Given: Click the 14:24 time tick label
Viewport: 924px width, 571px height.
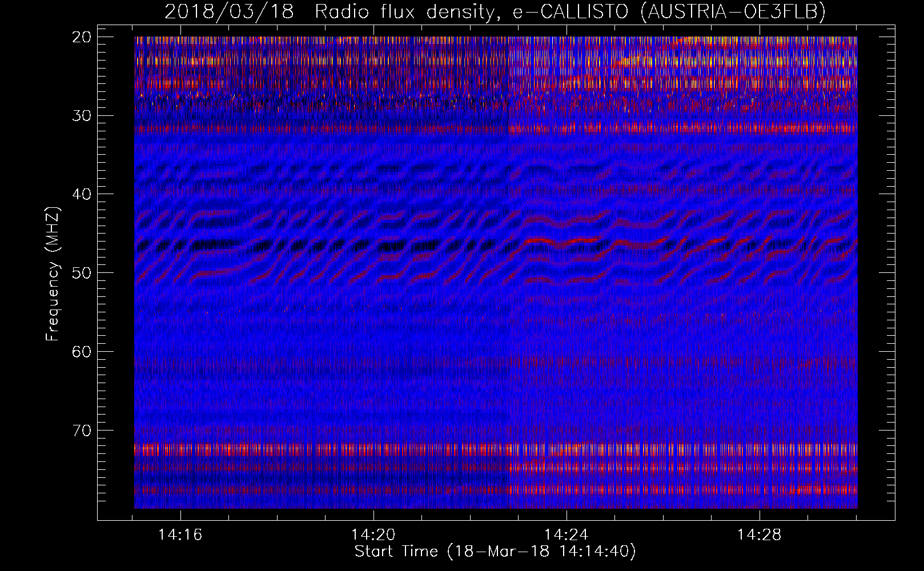Looking at the screenshot, I should [567, 535].
